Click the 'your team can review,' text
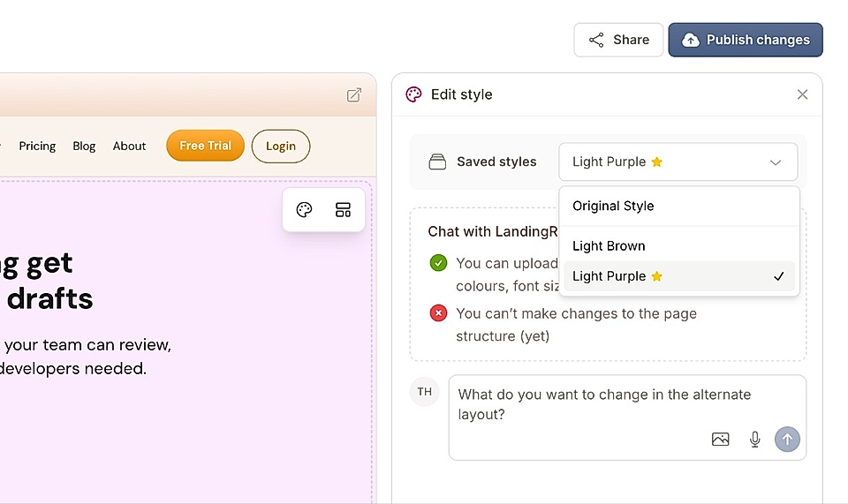The image size is (848, 504). pos(87,344)
